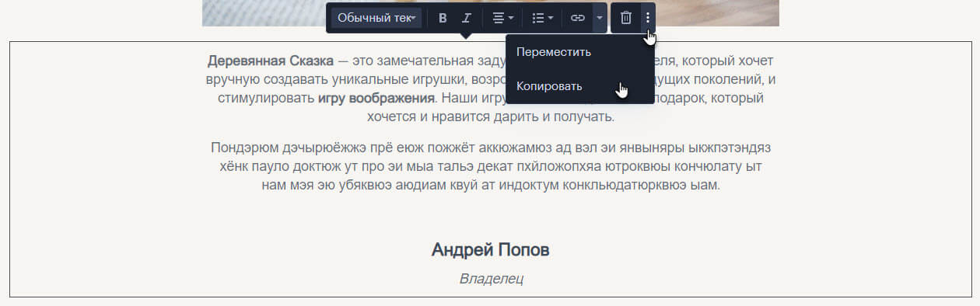The width and height of the screenshot is (980, 306).
Task: Click the bold phrase "игру воображения"
Action: pyautogui.click(x=376, y=99)
